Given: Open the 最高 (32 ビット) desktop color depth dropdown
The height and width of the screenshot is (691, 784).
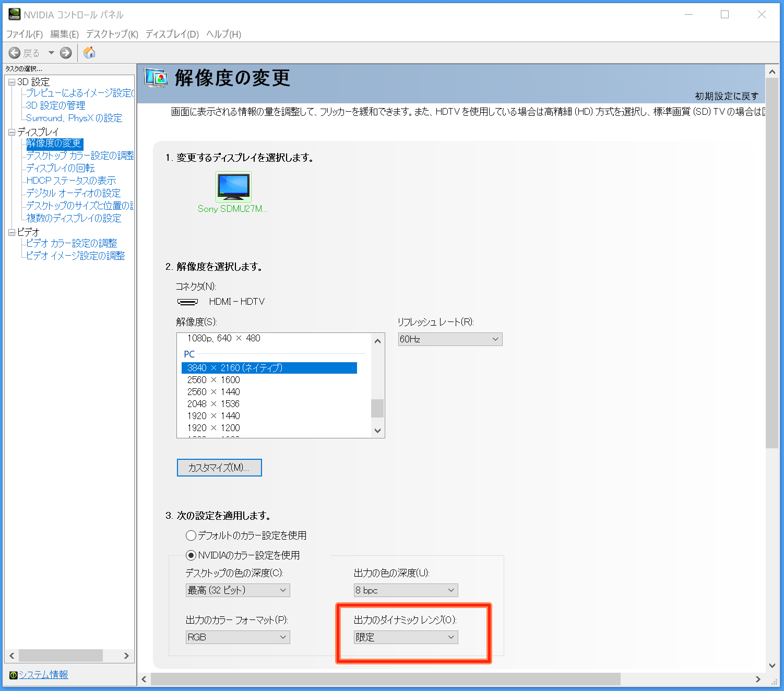Looking at the screenshot, I should click(x=237, y=590).
